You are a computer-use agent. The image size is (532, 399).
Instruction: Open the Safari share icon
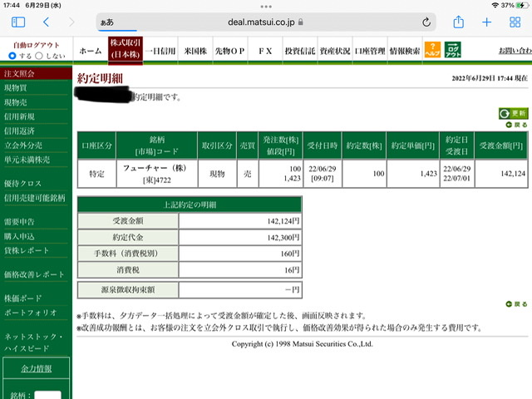(458, 22)
